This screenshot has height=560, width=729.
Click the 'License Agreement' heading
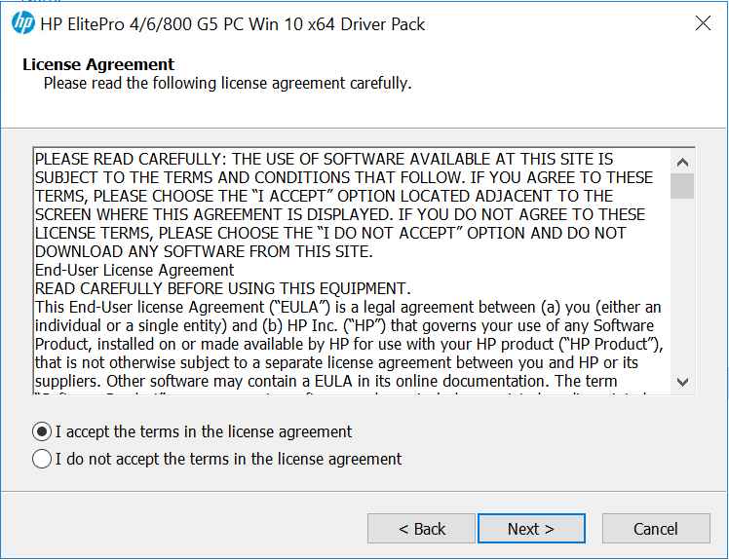point(98,64)
